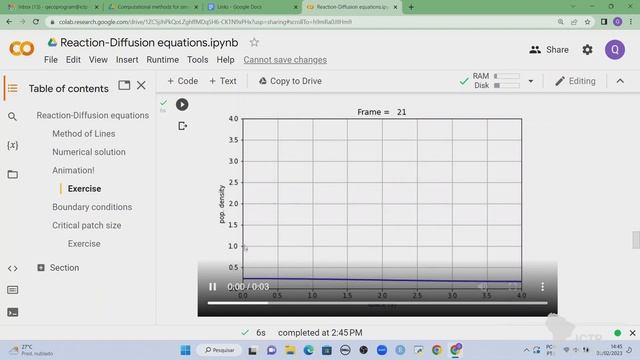The height and width of the screenshot is (360, 640).
Task: Click the completed at 2:45 PM status
Action: (320, 333)
